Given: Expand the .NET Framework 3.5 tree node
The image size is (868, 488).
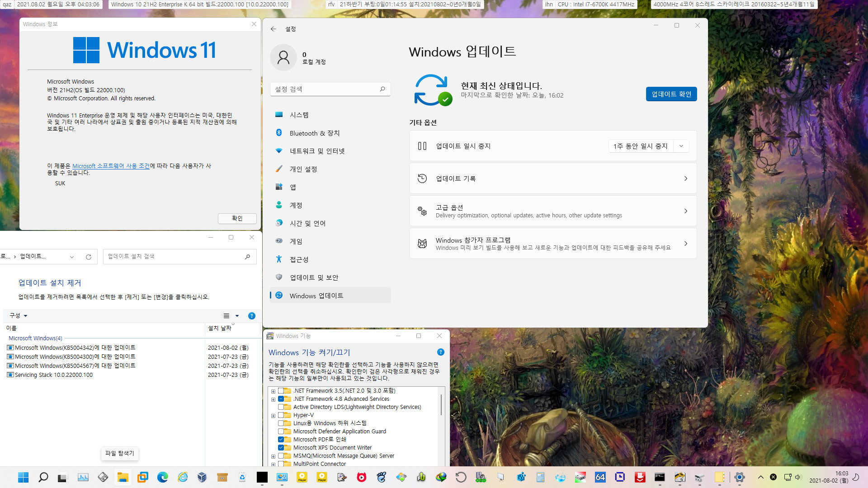Looking at the screenshot, I should coord(273,391).
